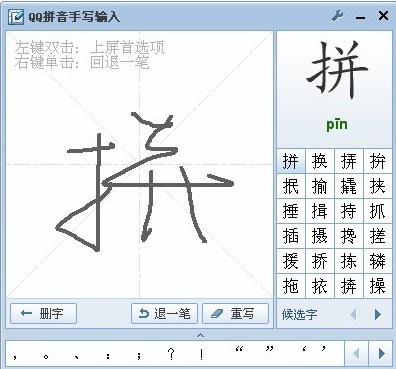This screenshot has height=369, width=396.
Task: Choose candidate character 持
Action: [349, 211]
